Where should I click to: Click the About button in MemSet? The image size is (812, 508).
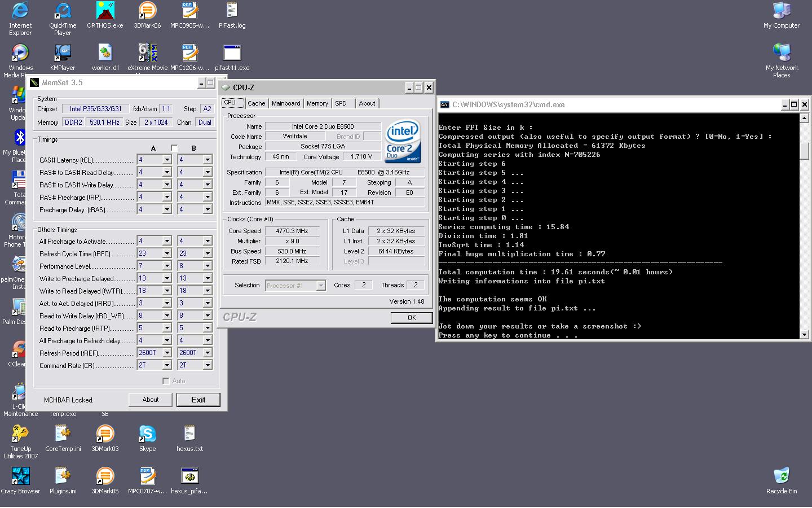(x=151, y=400)
